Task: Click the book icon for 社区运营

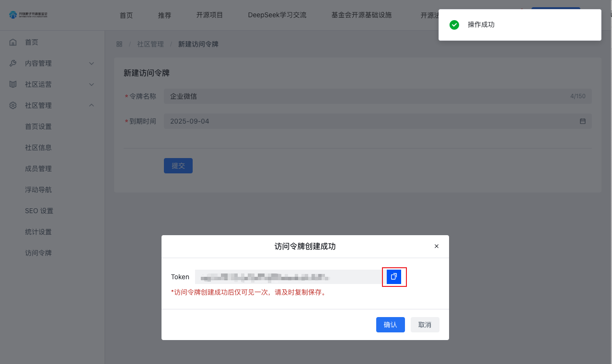Action: (13, 84)
